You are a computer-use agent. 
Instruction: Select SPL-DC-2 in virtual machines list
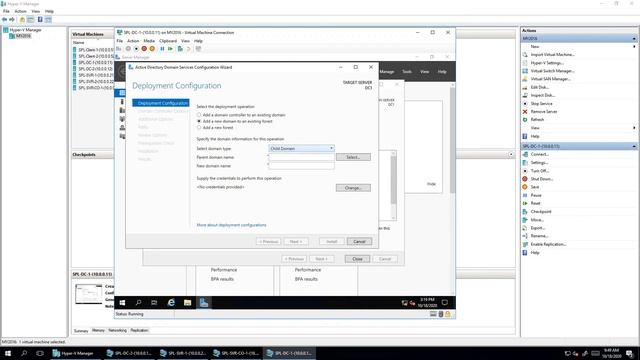pos(96,69)
